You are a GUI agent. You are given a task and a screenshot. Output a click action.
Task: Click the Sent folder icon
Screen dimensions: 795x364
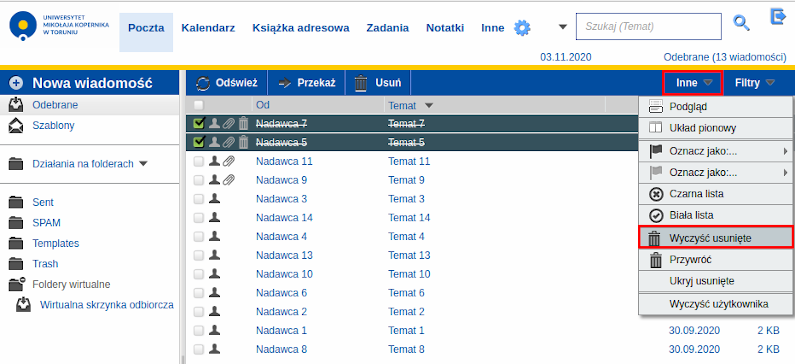(16, 202)
